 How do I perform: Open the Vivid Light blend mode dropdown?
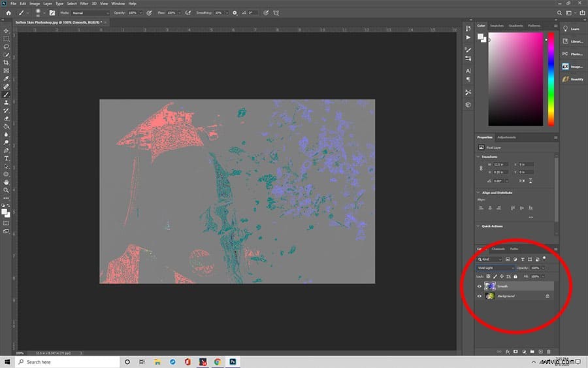(x=495, y=268)
